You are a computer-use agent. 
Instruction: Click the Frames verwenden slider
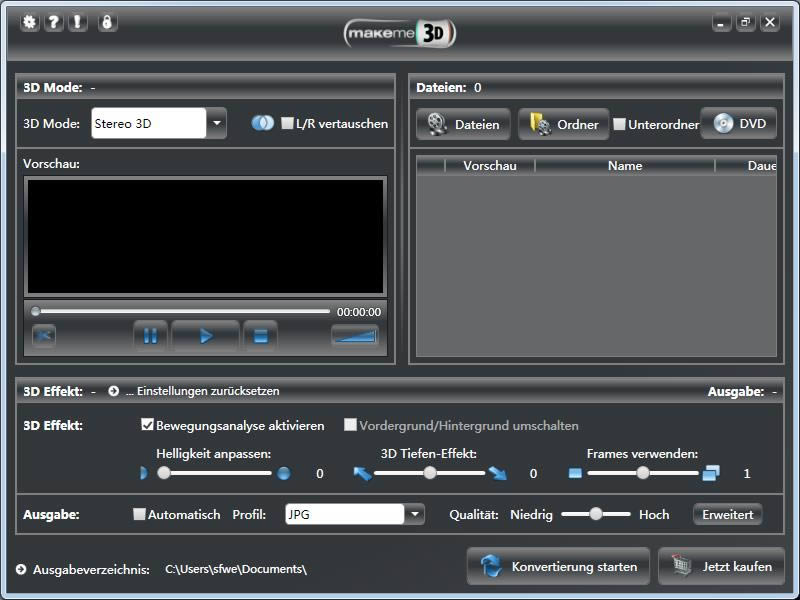643,473
